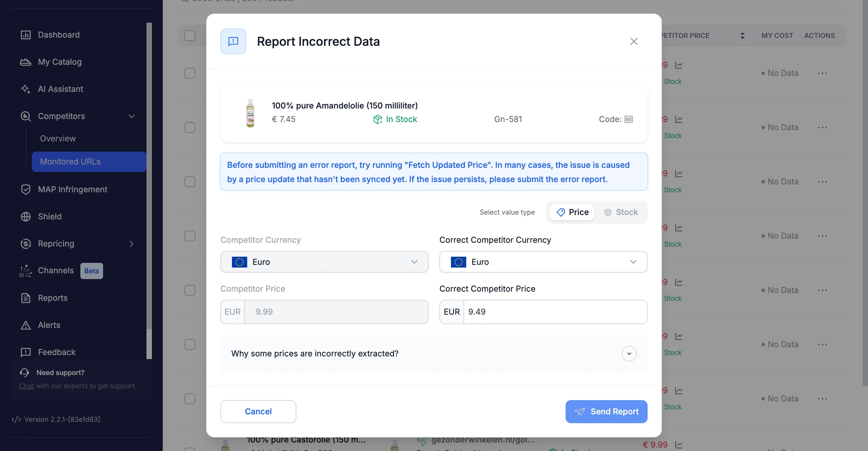Click the Dashboard sidebar icon
The width and height of the screenshot is (868, 451).
pos(26,35)
